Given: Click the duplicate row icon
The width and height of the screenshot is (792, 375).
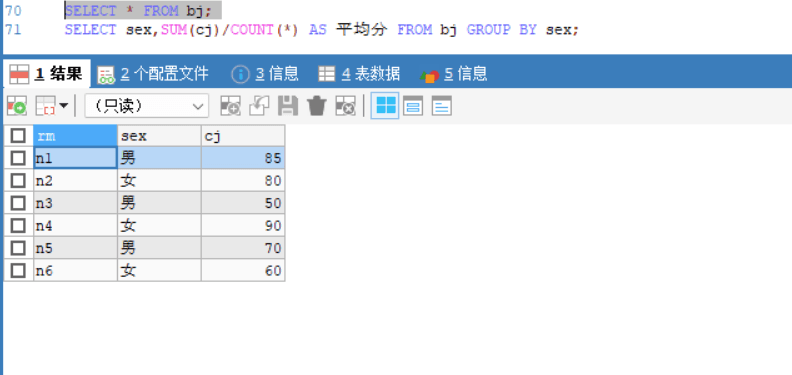Looking at the screenshot, I should coord(259,106).
